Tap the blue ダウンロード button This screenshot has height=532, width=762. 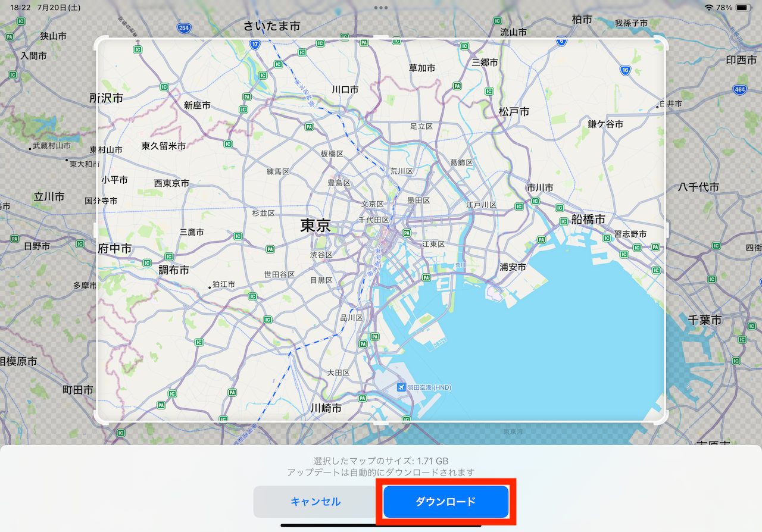[446, 502]
